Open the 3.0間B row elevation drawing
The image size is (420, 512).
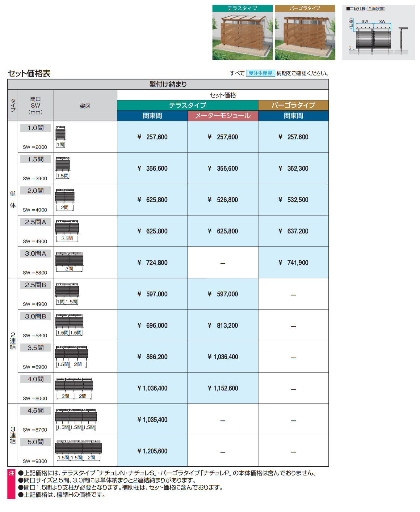tap(69, 325)
